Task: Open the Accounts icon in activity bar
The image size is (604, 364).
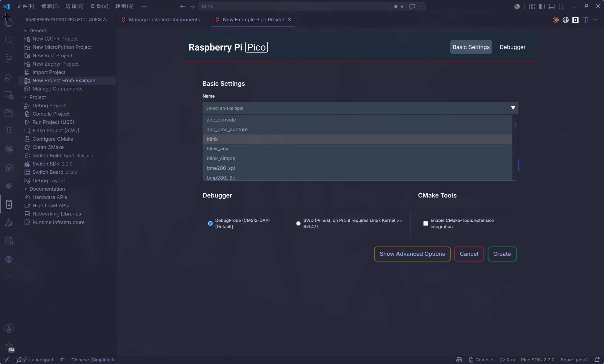Action: [x=9, y=328]
